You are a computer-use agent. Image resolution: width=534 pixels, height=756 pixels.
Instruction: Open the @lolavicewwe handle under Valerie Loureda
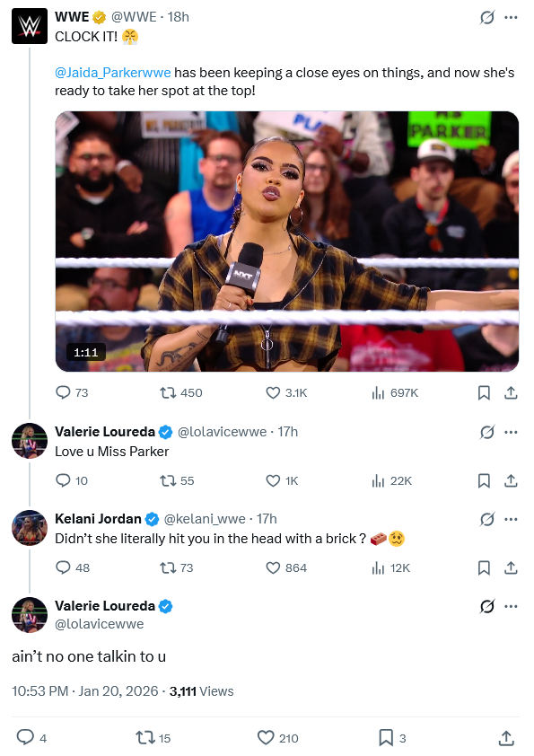click(100, 624)
